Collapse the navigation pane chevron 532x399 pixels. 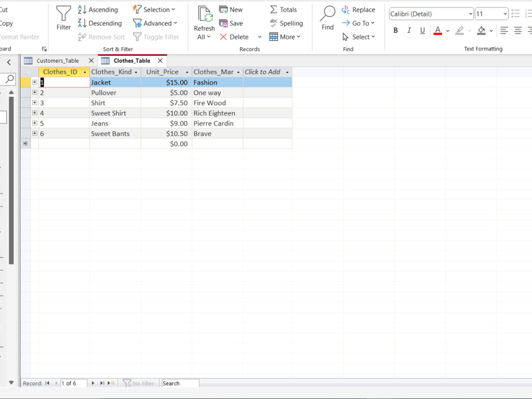click(x=9, y=62)
